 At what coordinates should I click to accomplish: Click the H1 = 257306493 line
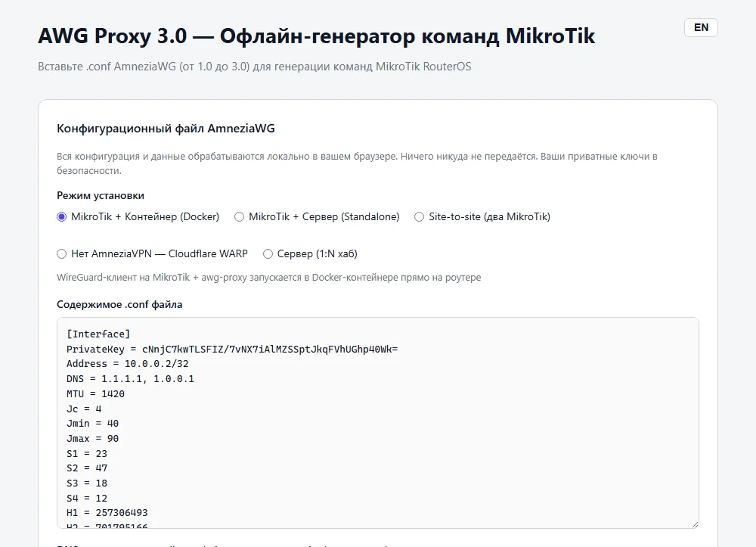point(107,513)
